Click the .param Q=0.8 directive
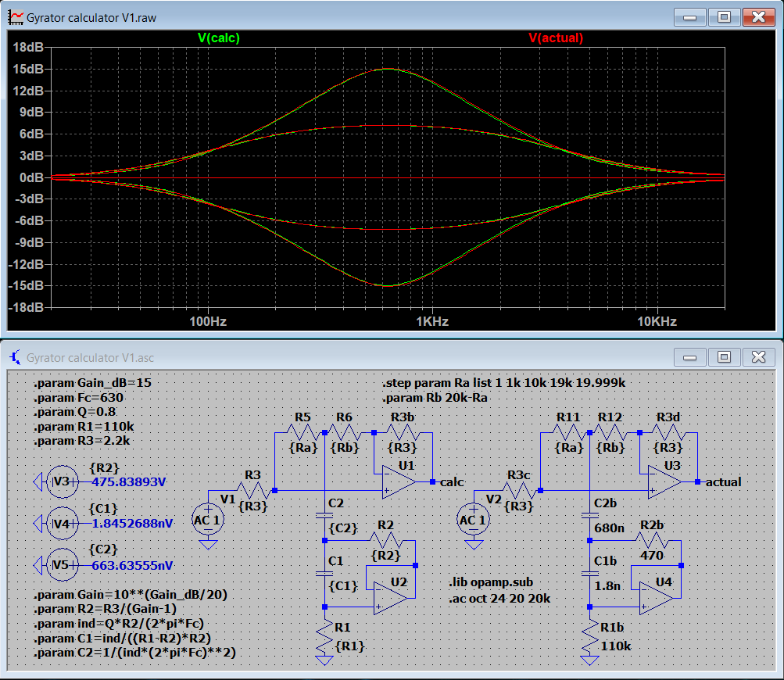This screenshot has width=784, height=680. tap(75, 412)
